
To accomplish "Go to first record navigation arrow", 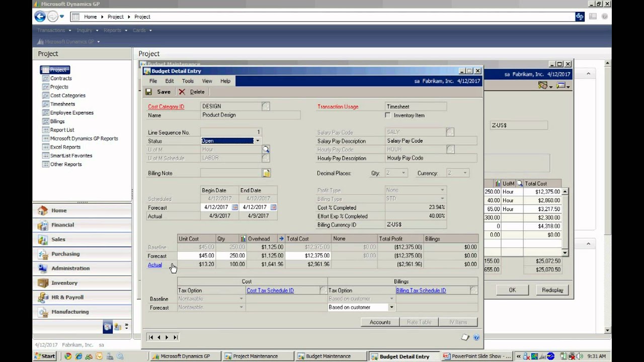I will (150, 337).
